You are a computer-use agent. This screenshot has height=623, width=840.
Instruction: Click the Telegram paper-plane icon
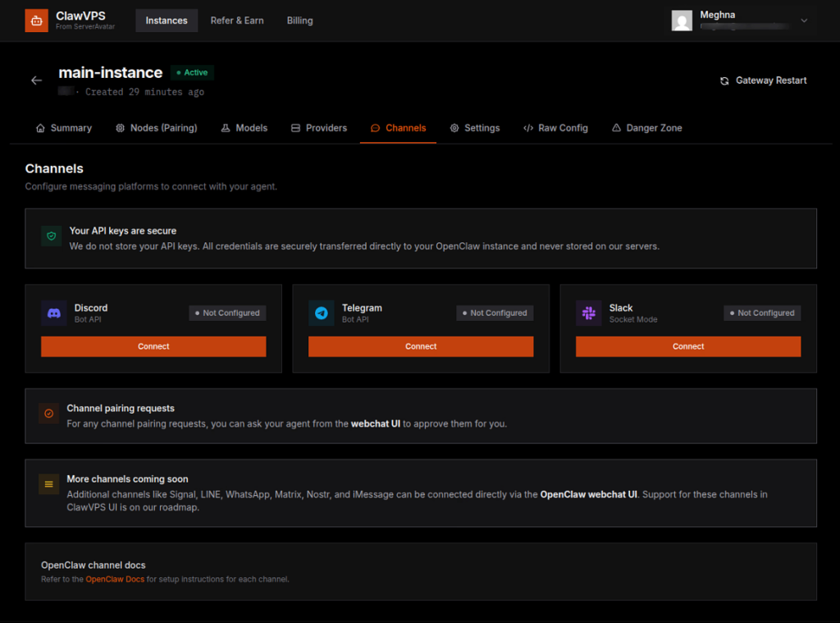(322, 313)
